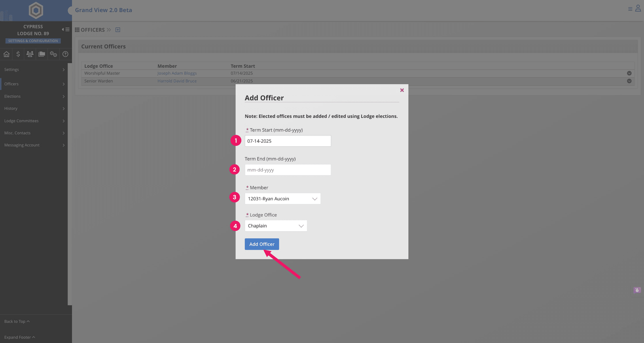644x343 pixels.
Task: Click the folder documents icon
Action: pos(42,54)
